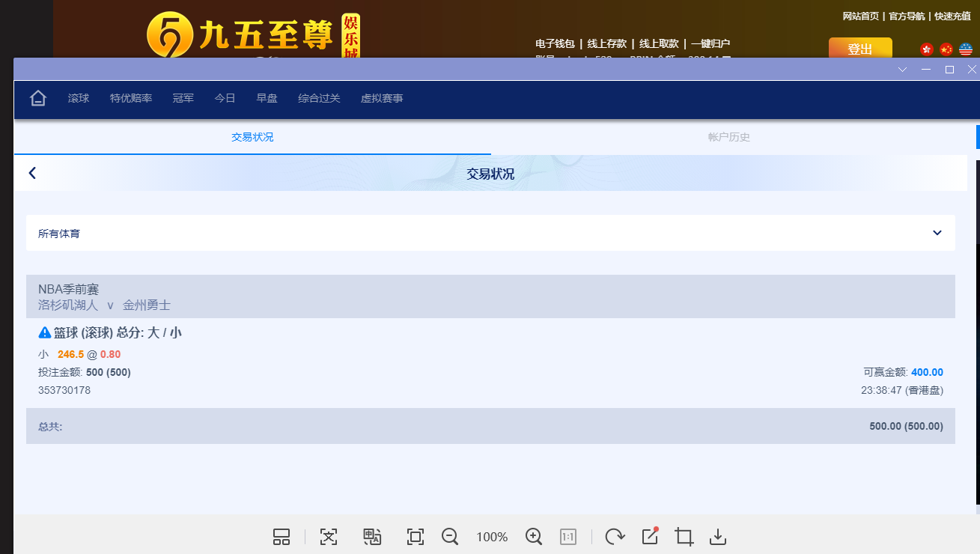Click the back arrow beside 交易状况
Screen dimensions: 980x554
(32, 173)
